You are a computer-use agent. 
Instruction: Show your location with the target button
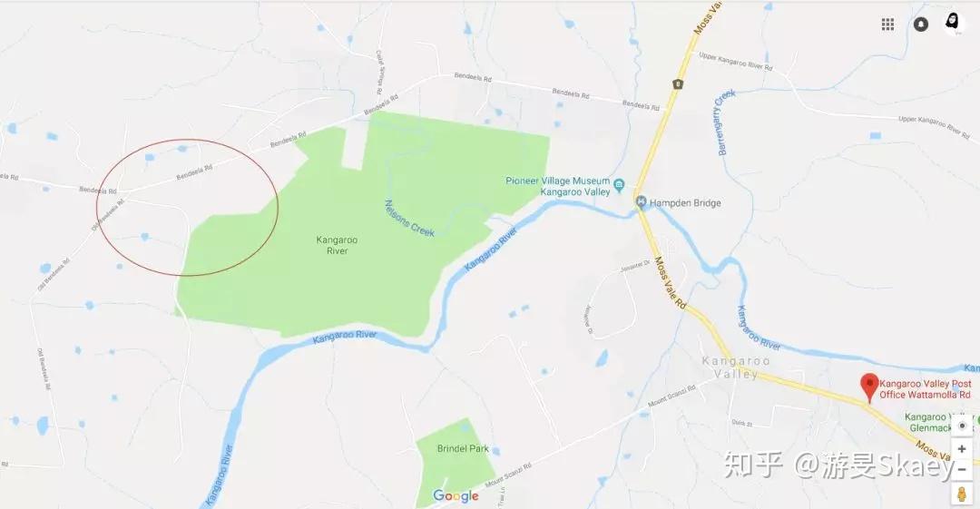click(x=963, y=426)
